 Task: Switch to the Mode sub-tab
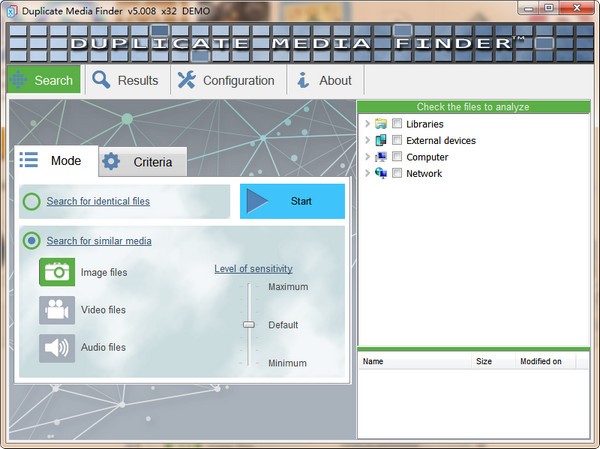point(56,161)
